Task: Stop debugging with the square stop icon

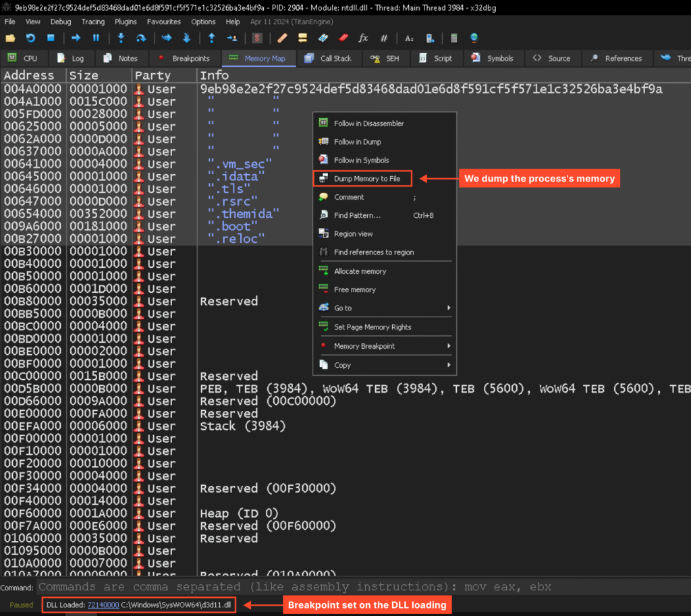Action: tap(51, 38)
